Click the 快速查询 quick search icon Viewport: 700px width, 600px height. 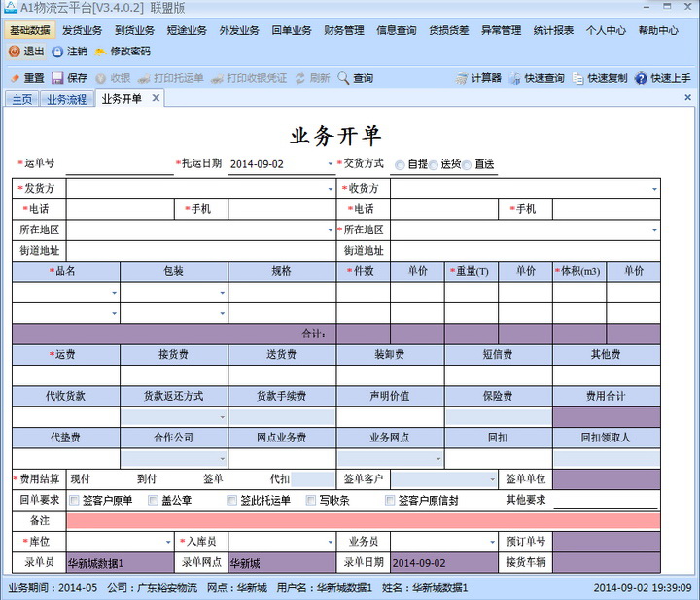tap(515, 78)
